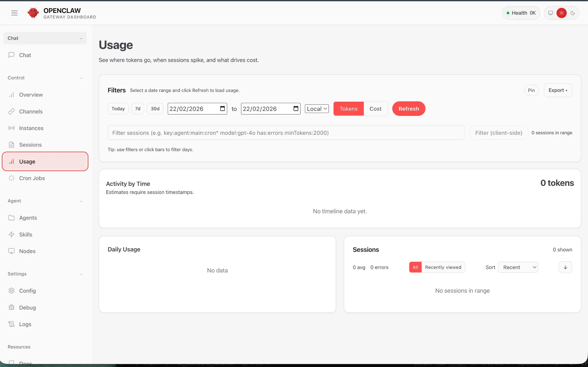The height and width of the screenshot is (367, 588).
Task: Open Chat from the sidebar
Action: pyautogui.click(x=45, y=55)
